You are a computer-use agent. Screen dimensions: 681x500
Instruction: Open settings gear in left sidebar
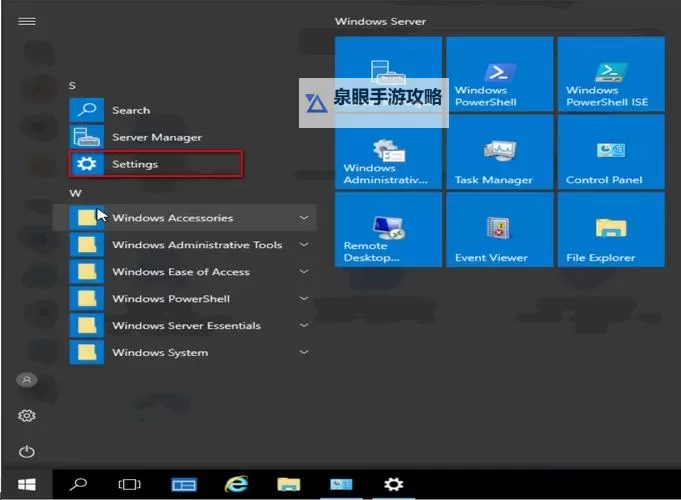click(26, 416)
